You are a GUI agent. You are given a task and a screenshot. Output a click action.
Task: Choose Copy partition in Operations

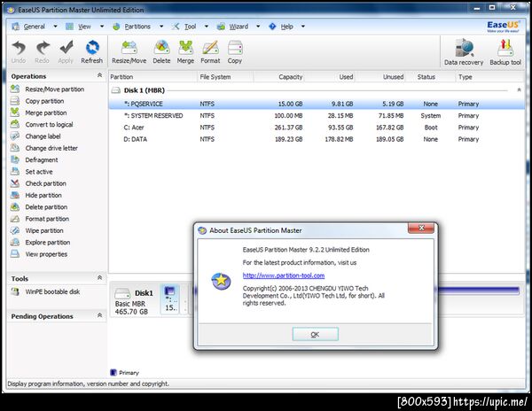[37, 101]
